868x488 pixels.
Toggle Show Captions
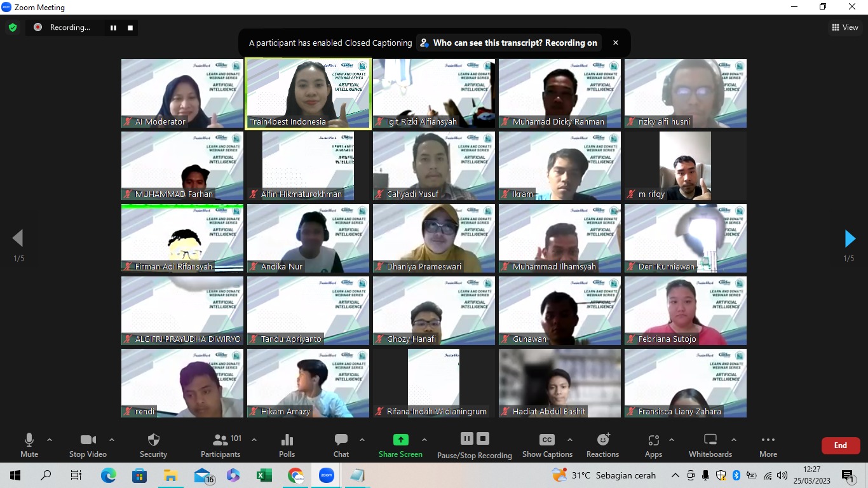coord(546,445)
